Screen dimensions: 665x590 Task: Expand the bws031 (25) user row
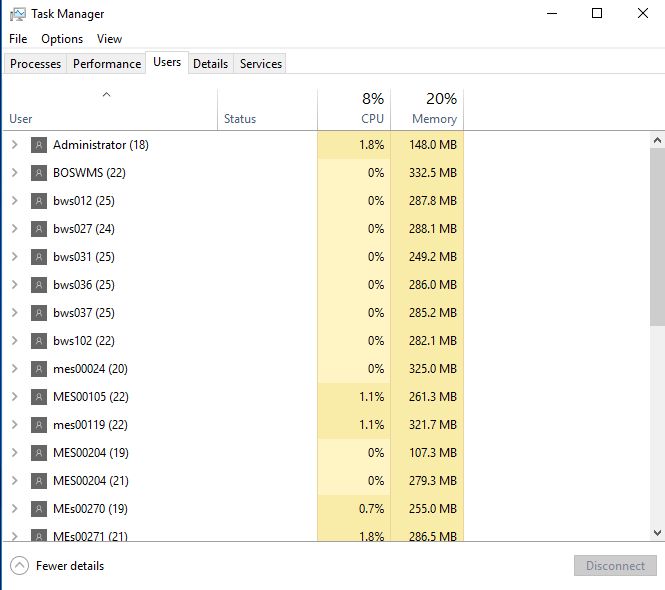click(x=14, y=257)
